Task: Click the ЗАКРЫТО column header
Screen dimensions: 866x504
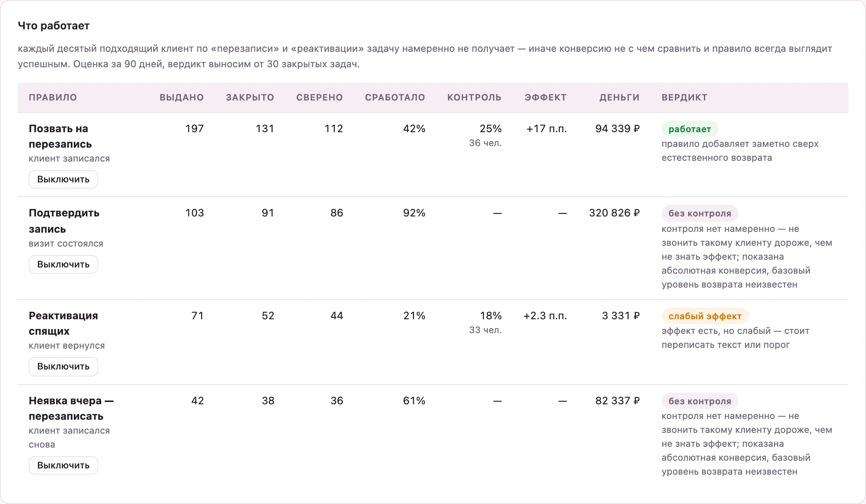Action: (x=250, y=97)
